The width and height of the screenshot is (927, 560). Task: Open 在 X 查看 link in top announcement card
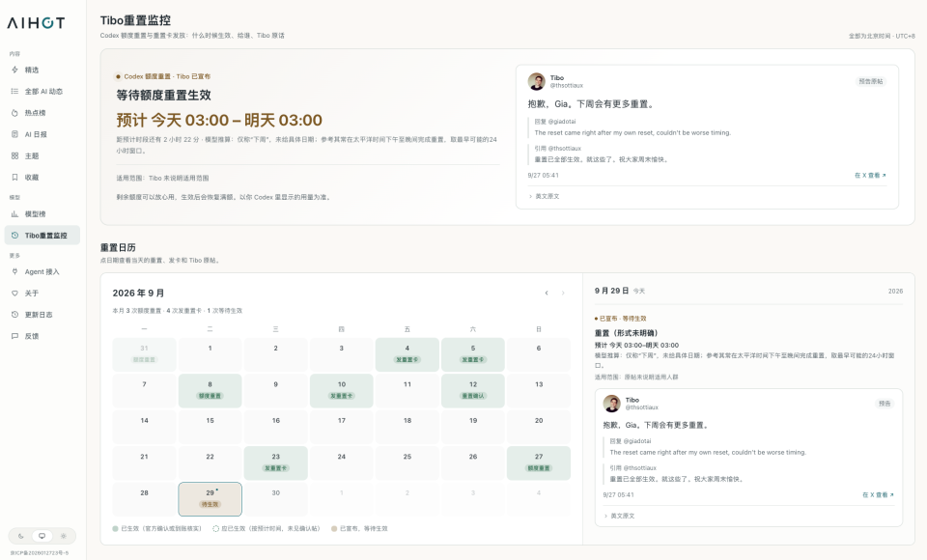[870, 176]
